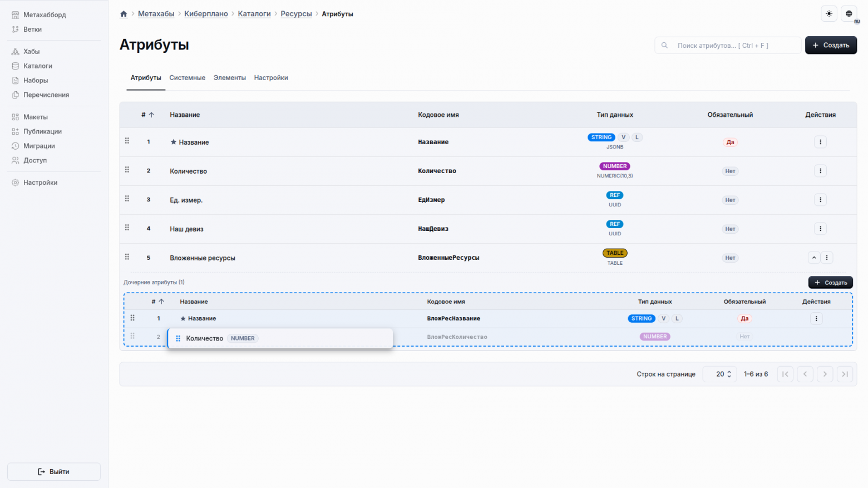Switch to the Системные tab
This screenshot has height=488, width=868.
tap(187, 78)
